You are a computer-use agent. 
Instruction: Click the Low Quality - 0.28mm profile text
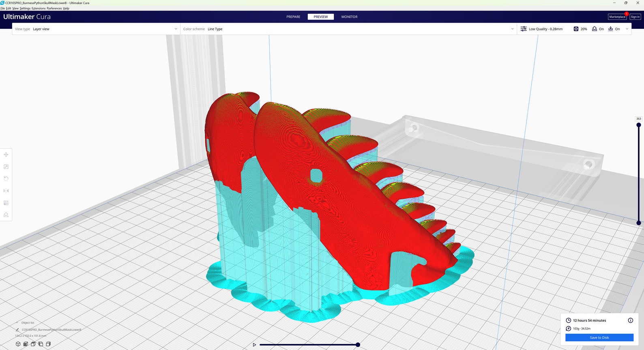pyautogui.click(x=545, y=29)
